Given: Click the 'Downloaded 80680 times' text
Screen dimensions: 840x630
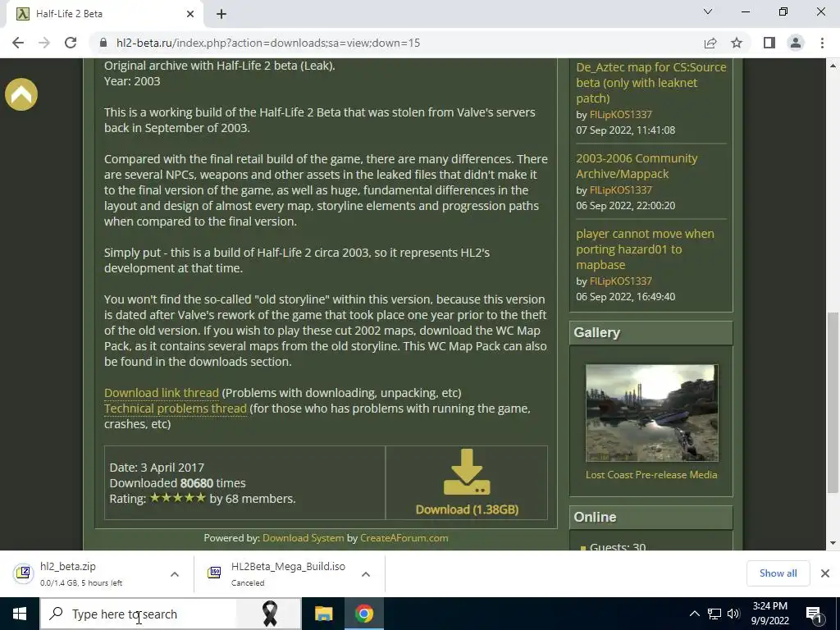Looking at the screenshot, I should coord(177,482).
